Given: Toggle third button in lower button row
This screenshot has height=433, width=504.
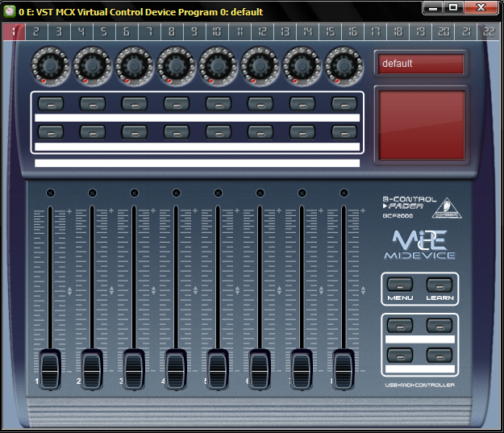Looking at the screenshot, I should pos(135,132).
